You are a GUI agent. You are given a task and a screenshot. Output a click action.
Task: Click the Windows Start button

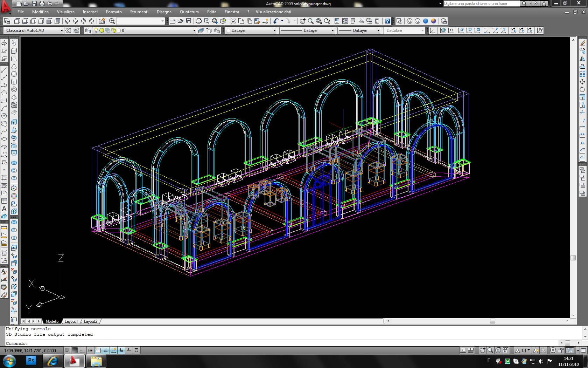[9, 361]
